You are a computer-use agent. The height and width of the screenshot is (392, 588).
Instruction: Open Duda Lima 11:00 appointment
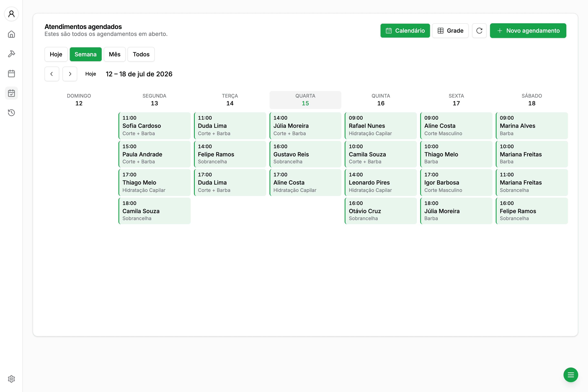[230, 126]
